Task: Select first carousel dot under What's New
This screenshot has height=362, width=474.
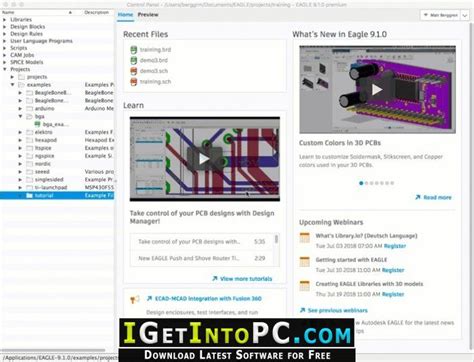Action: coord(361,183)
